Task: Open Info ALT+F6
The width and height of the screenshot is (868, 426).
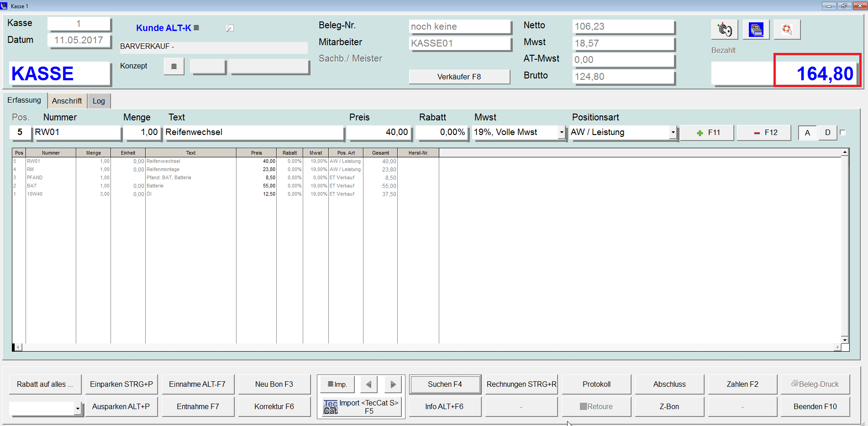Action: 445,407
